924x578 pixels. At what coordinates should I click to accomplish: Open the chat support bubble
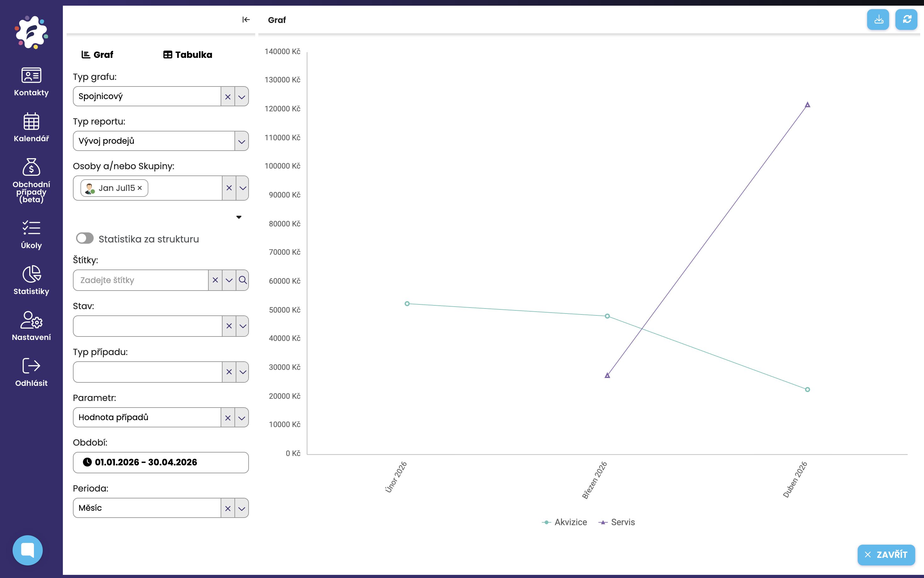[28, 550]
